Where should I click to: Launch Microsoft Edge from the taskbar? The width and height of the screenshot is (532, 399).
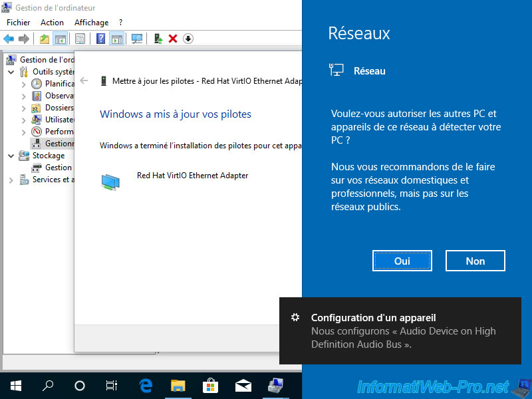coord(146,386)
